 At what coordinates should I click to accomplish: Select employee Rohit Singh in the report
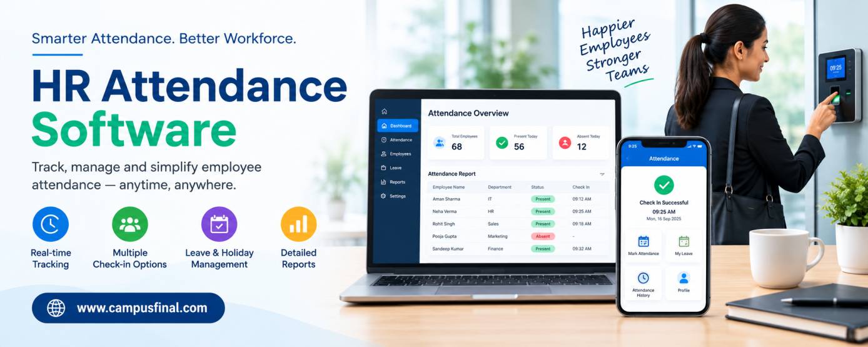tap(444, 224)
